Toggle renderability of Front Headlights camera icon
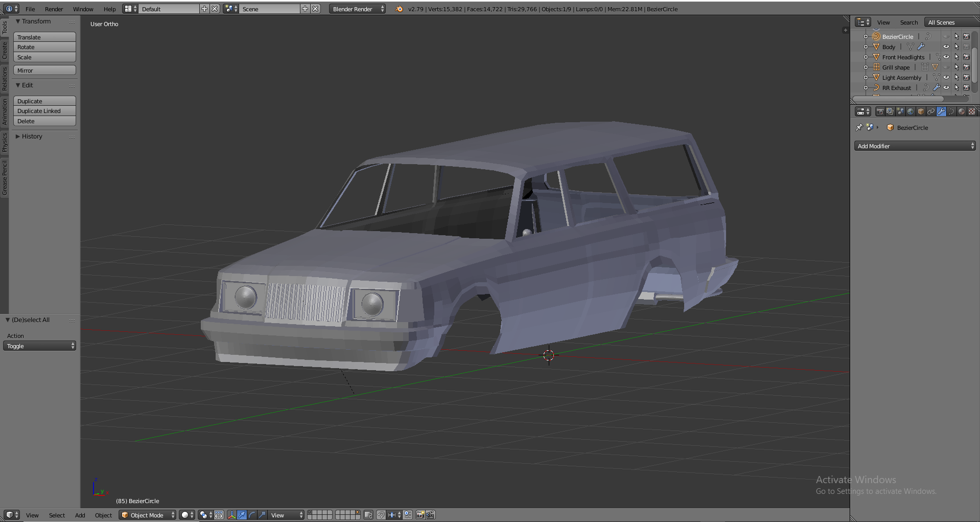 tap(966, 57)
